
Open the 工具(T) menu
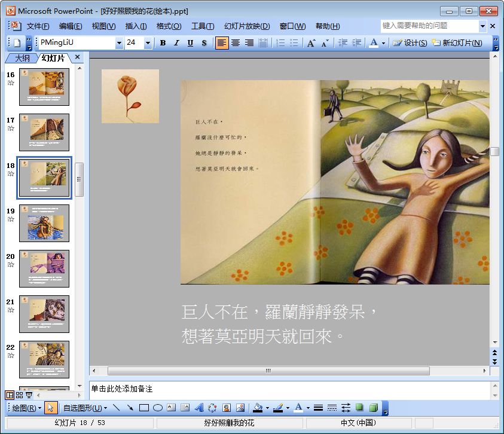[203, 26]
